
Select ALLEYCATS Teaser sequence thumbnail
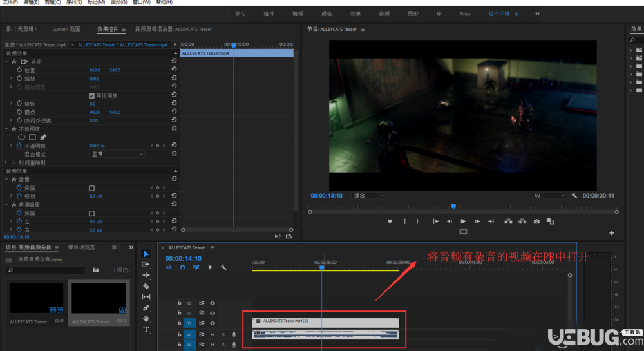click(x=99, y=298)
